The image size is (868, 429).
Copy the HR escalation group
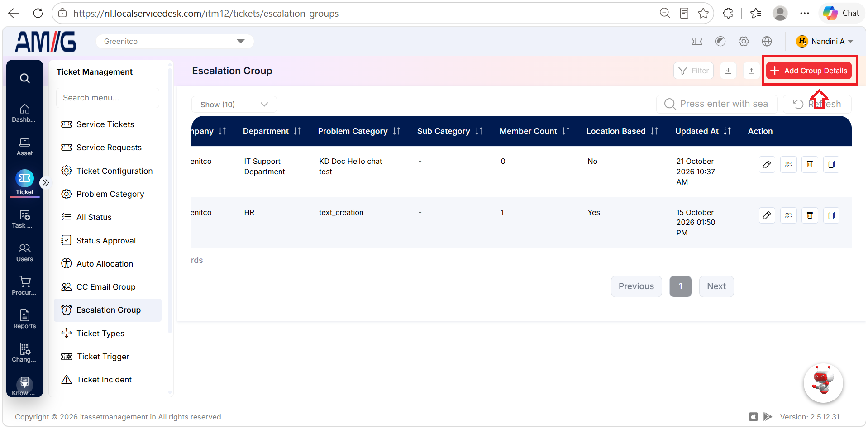pyautogui.click(x=831, y=215)
